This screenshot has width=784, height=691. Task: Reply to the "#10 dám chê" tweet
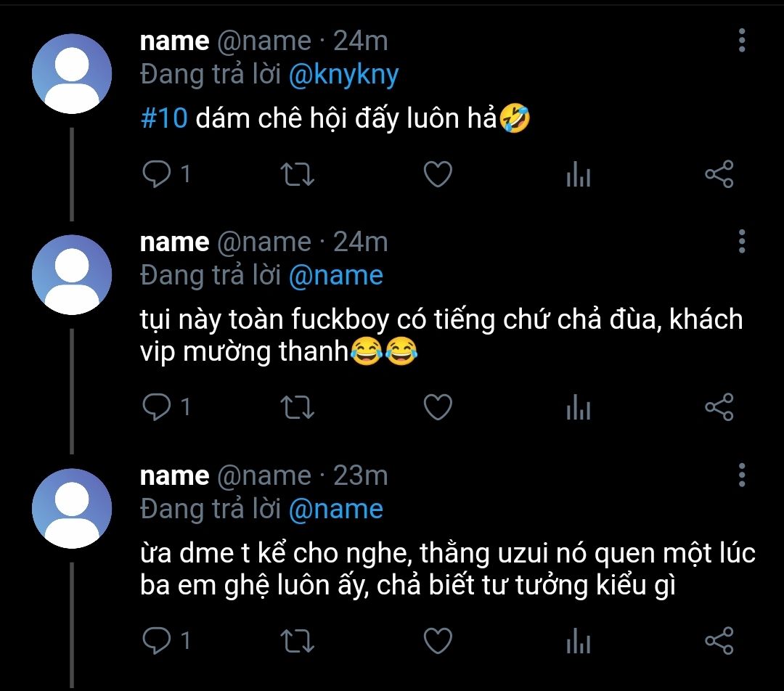[155, 175]
